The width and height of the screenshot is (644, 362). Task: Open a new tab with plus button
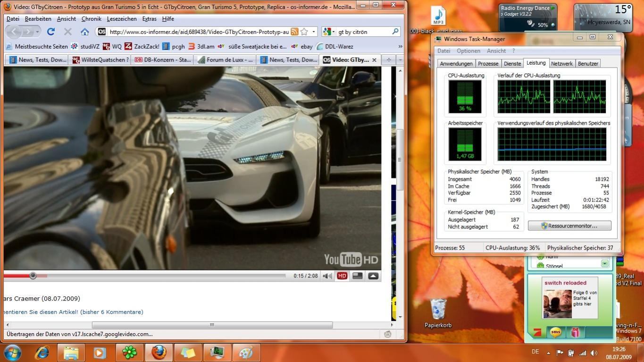pyautogui.click(x=388, y=60)
